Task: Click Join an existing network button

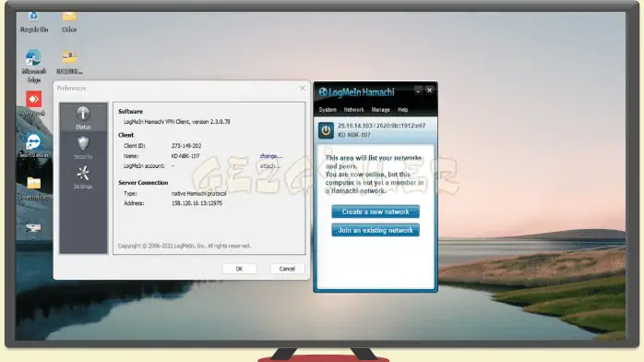Action: tap(376, 230)
